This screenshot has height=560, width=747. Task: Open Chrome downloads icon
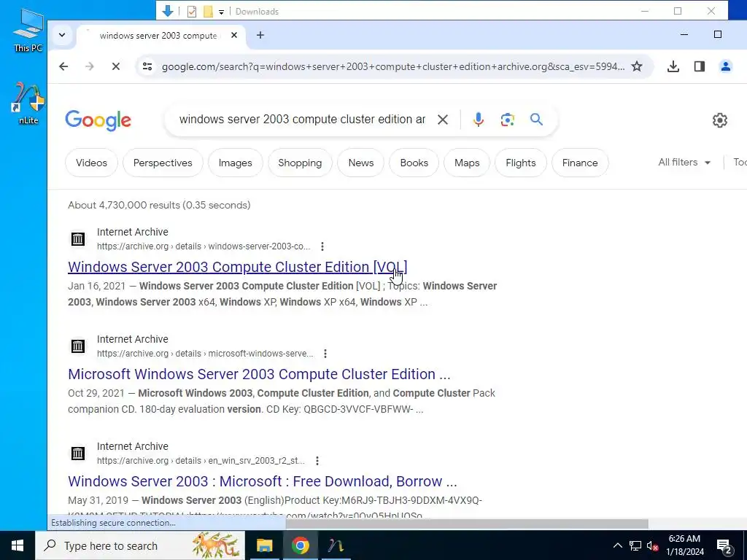point(673,66)
